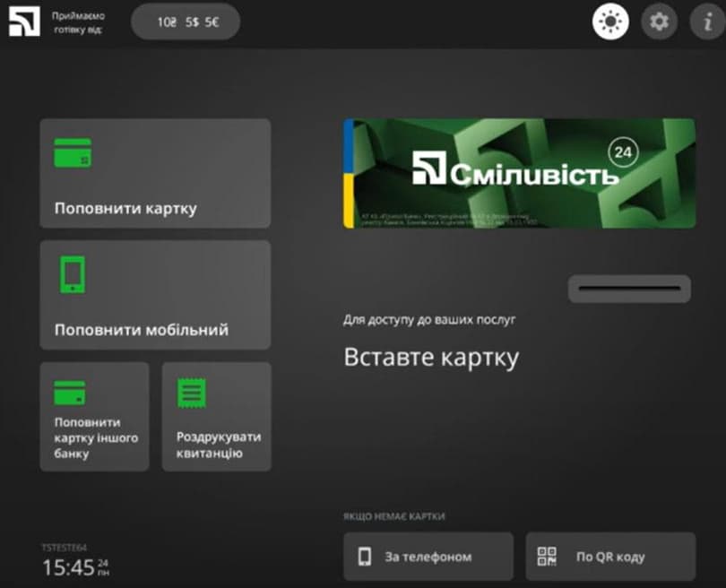
Task: Click the minimum cash denominations pill 10₴ 5$ 5€
Action: coord(186,22)
